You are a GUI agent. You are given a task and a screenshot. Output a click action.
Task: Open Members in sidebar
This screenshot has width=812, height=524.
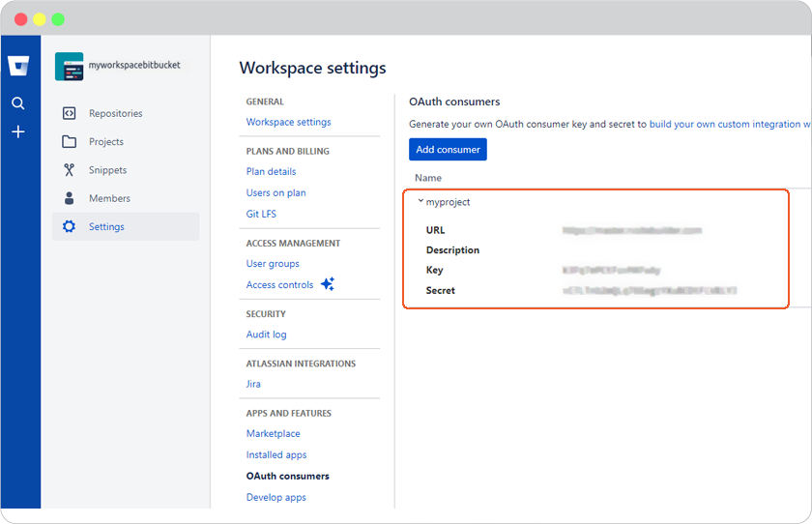click(x=109, y=198)
